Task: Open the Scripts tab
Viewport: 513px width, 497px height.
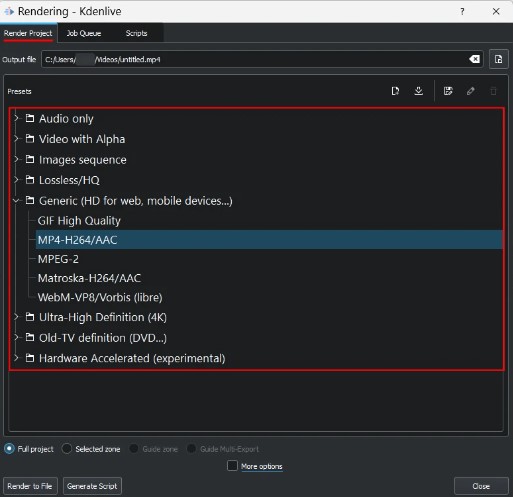Action: (136, 33)
